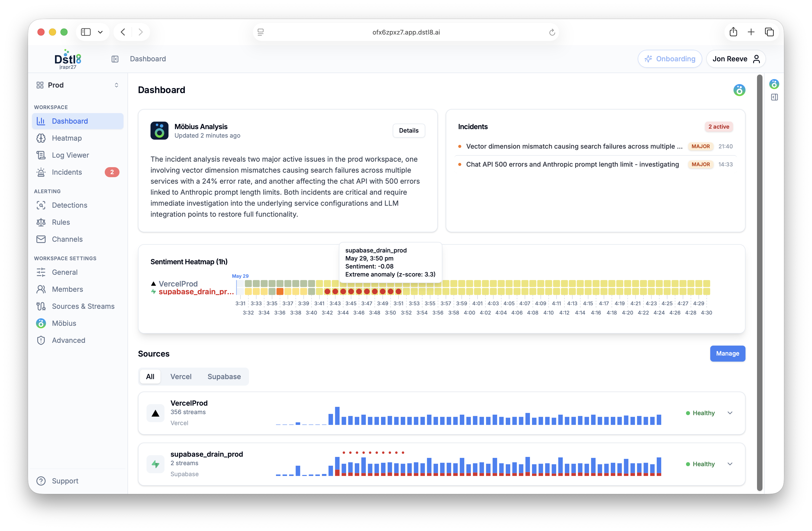The width and height of the screenshot is (812, 531).
Task: Toggle Safari sidebar visibility button
Action: [x=86, y=32]
